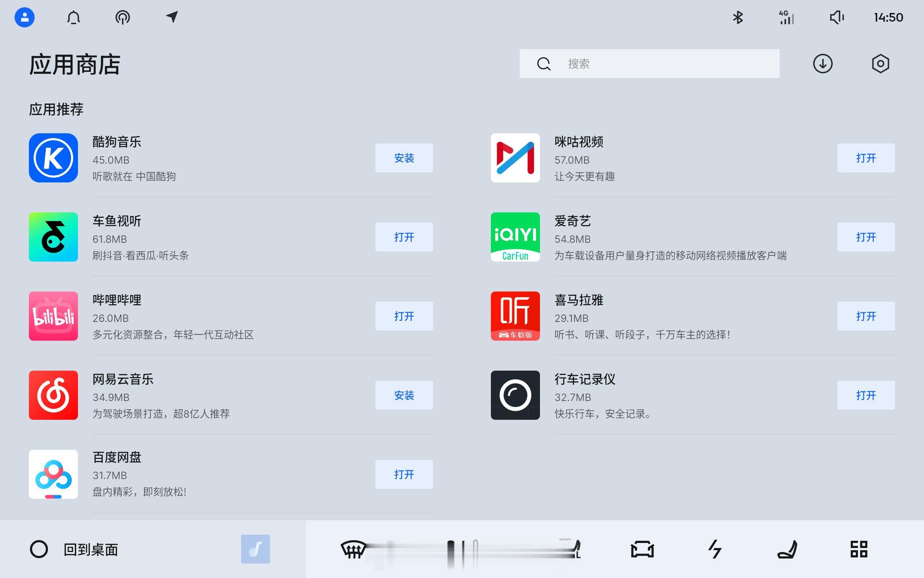Viewport: 924px width, 578px height.
Task: Toggle front windshield defrost icon
Action: coord(353,549)
